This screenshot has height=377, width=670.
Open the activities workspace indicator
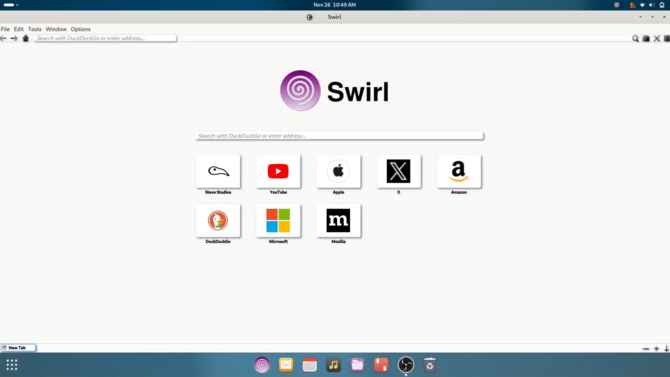pyautogui.click(x=11, y=5)
